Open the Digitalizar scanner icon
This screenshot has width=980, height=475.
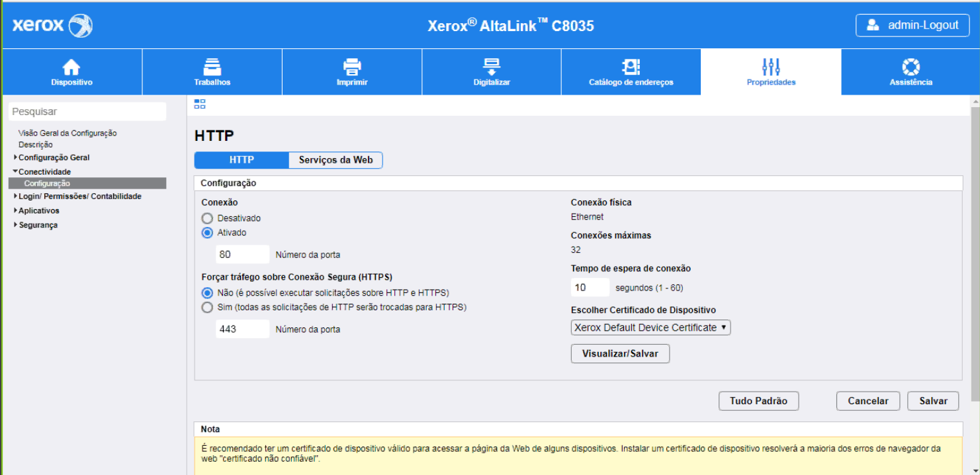[x=491, y=67]
